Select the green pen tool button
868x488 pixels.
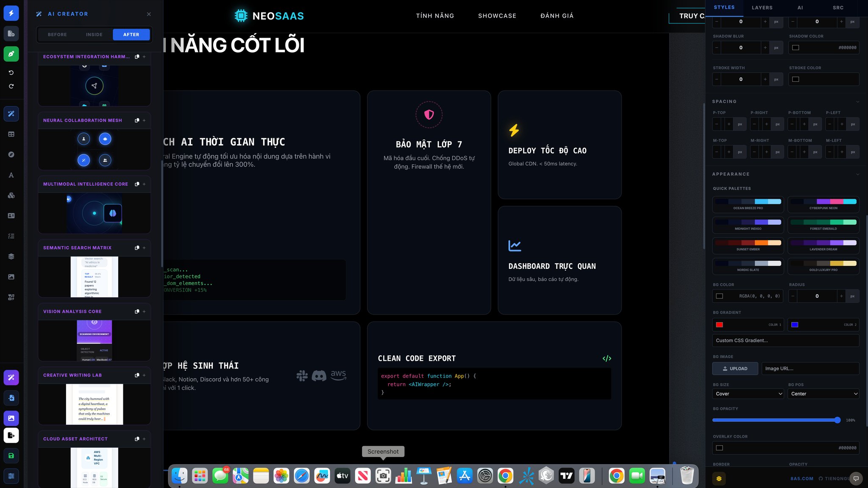click(x=11, y=54)
